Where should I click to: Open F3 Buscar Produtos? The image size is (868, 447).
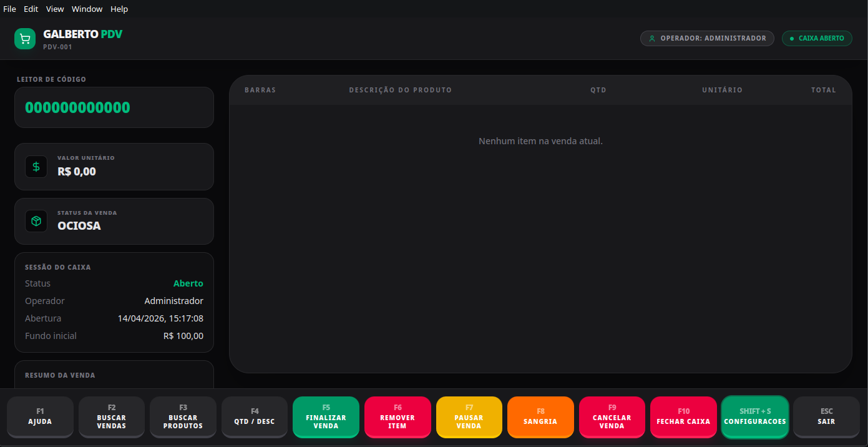(x=183, y=416)
